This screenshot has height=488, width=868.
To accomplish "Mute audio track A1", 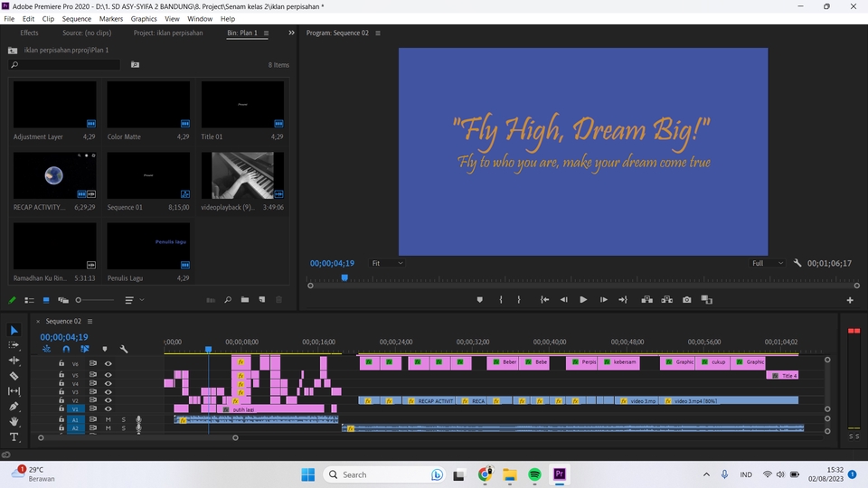I will [108, 419].
